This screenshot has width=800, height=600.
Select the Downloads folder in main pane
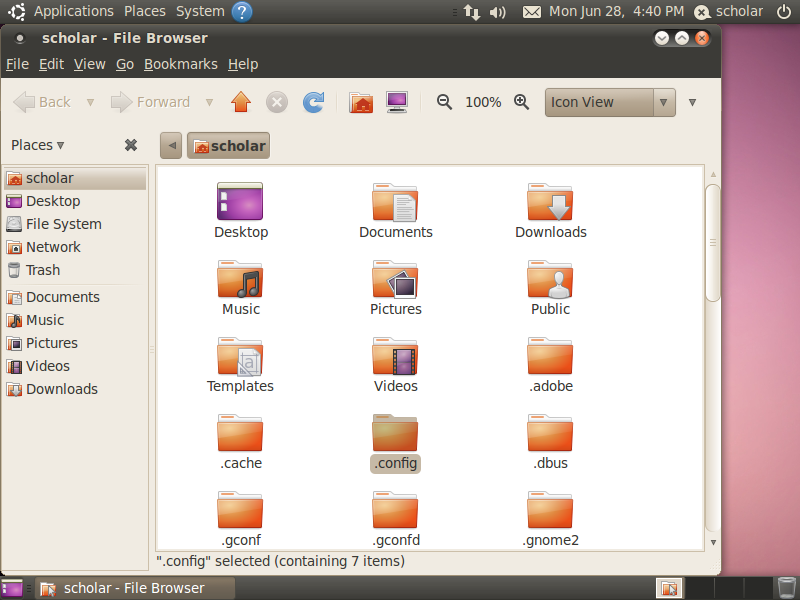pyautogui.click(x=551, y=211)
